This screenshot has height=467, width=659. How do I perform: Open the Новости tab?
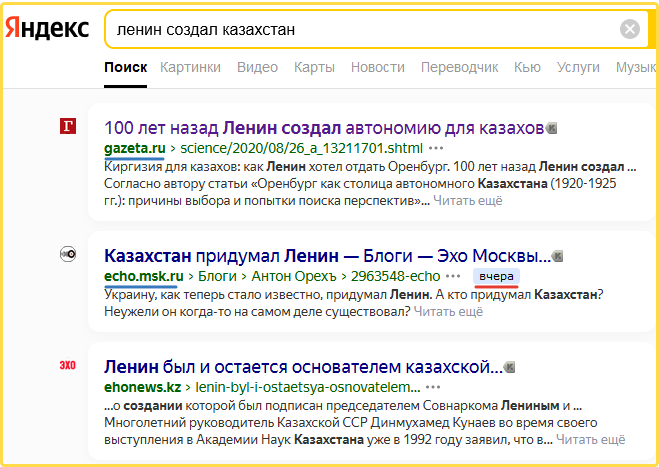[378, 67]
